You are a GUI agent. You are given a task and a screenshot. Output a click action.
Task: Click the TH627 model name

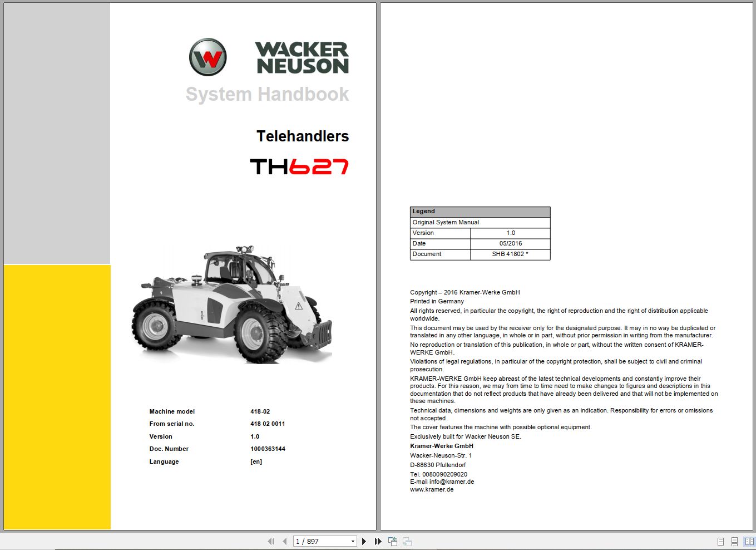pos(299,166)
